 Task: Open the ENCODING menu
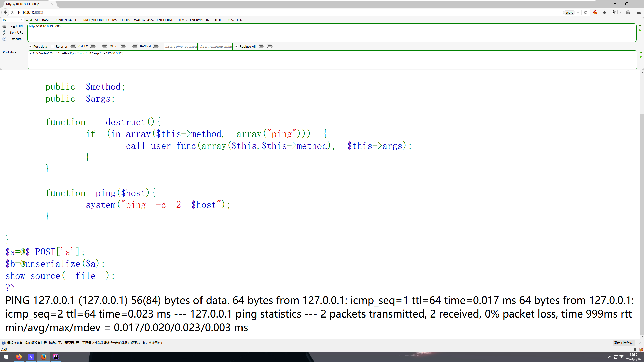coord(166,20)
